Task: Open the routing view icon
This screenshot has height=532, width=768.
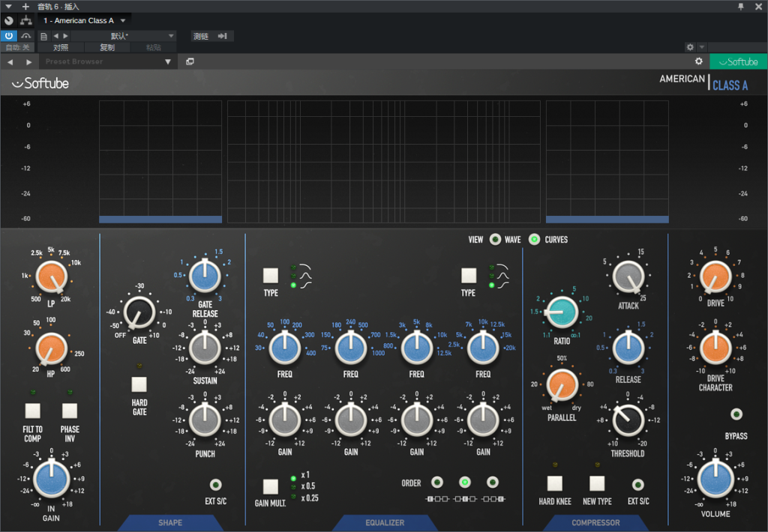Action: click(x=26, y=20)
